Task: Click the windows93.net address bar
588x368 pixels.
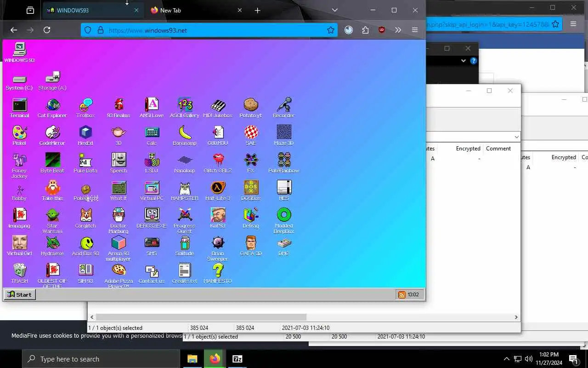Action: point(209,30)
